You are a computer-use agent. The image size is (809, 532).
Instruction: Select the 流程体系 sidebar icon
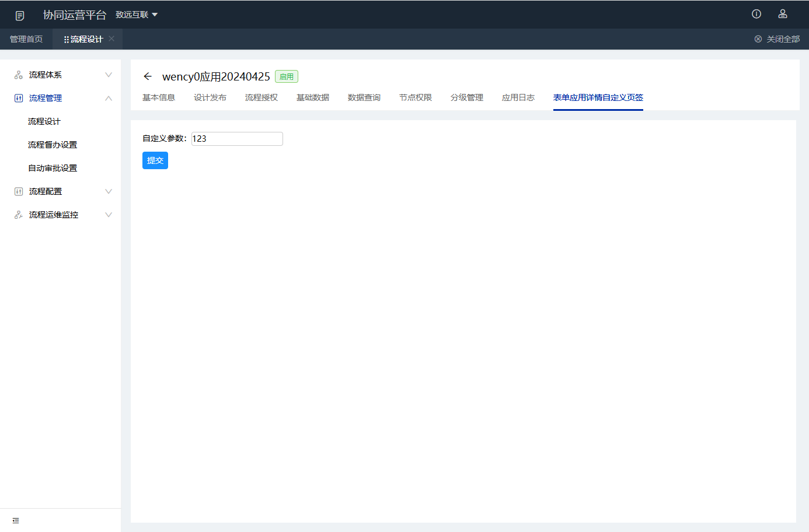17,75
